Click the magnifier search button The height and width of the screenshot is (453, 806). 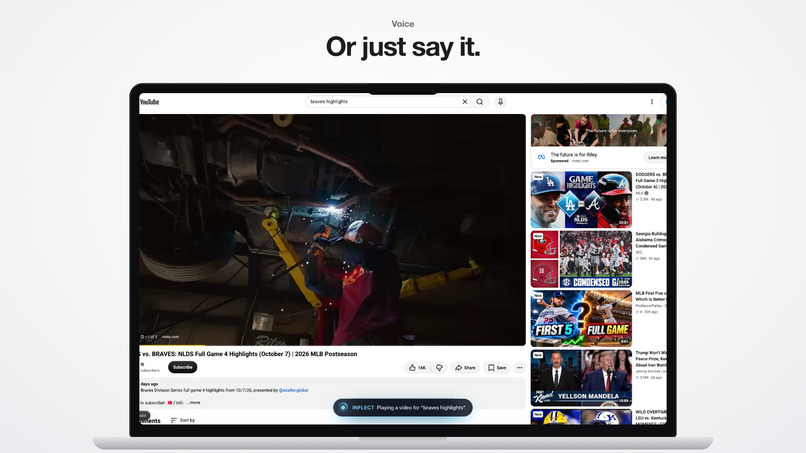click(x=480, y=102)
